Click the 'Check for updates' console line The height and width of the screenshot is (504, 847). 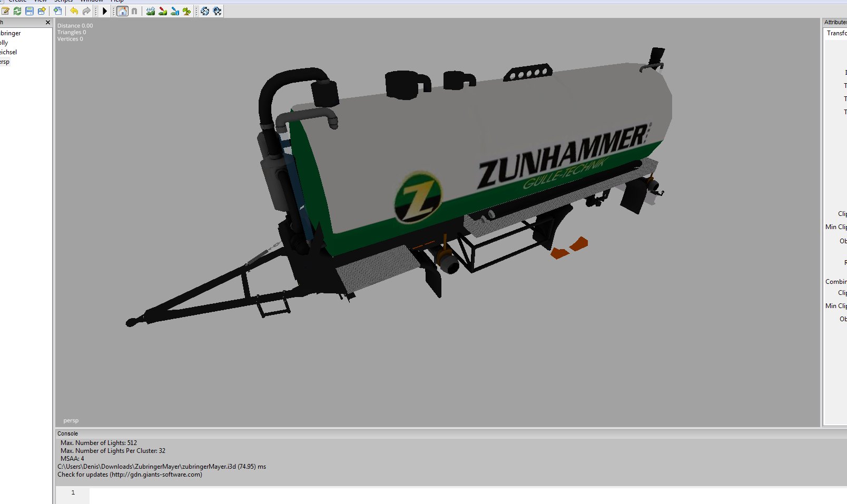pyautogui.click(x=130, y=475)
